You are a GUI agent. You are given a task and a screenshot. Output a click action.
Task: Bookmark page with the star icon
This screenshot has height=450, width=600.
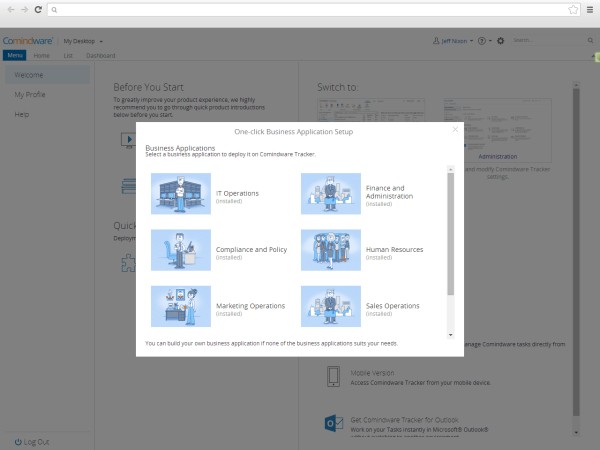pos(573,10)
